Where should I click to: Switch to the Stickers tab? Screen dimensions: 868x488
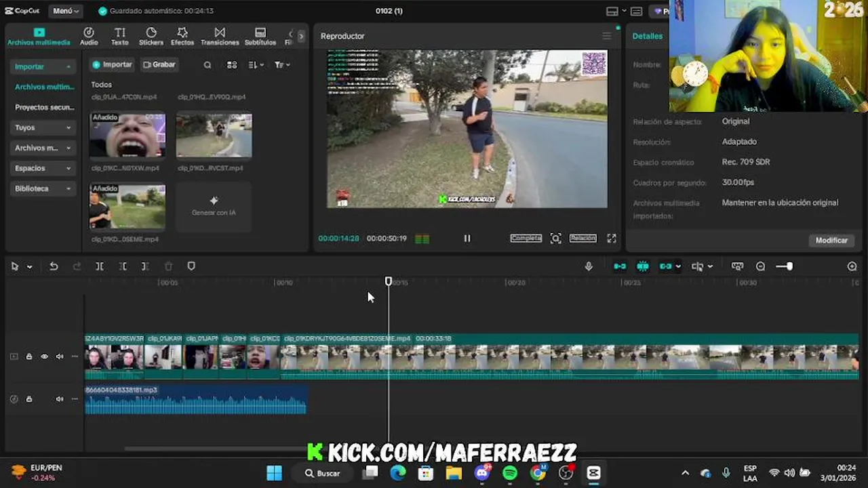[151, 37]
